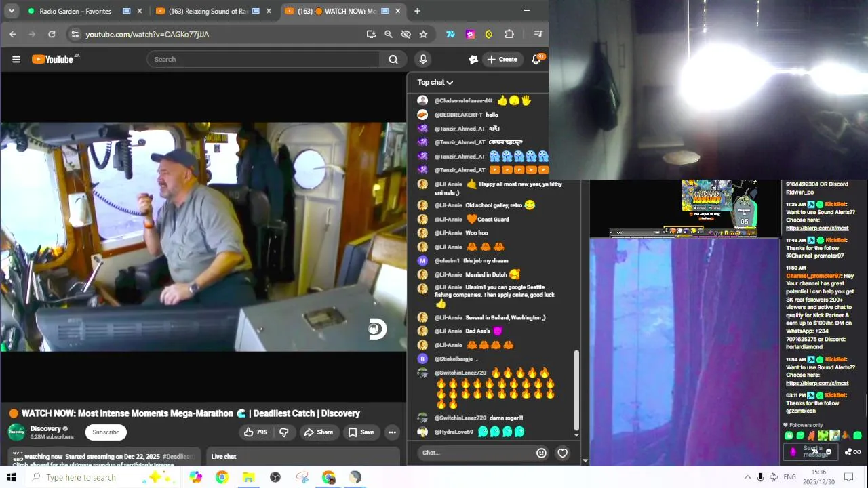Save the video to a playlist
868x488 pixels.
361,432
